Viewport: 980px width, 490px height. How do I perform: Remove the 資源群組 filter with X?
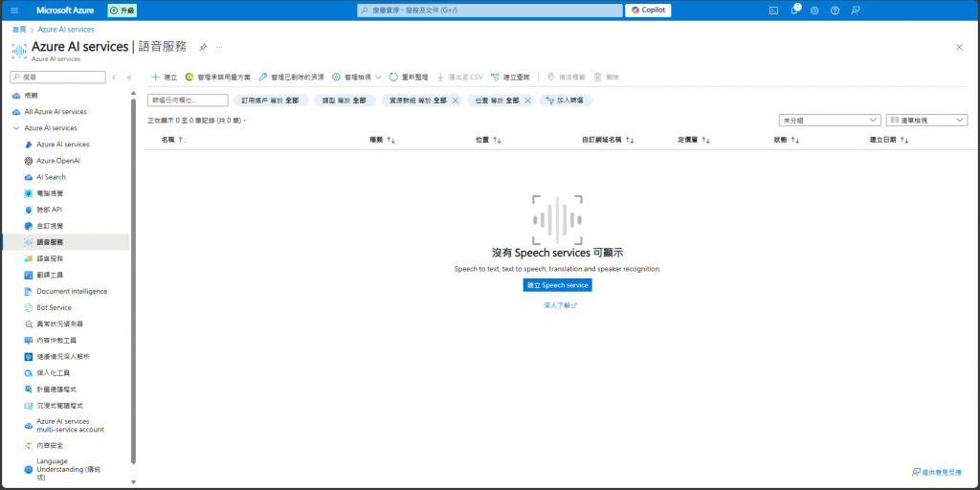point(455,100)
